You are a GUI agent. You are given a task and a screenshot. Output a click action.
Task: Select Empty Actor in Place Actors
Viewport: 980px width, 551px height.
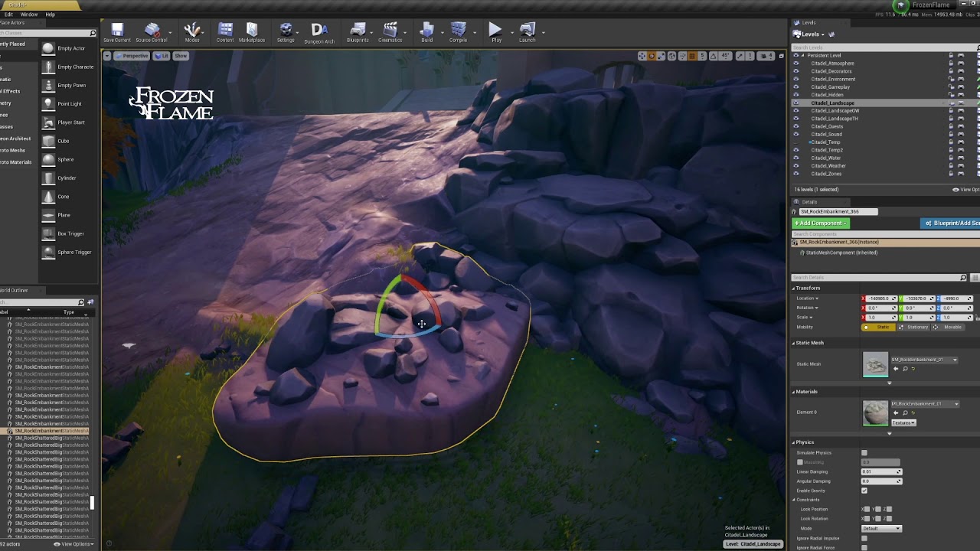pos(68,48)
